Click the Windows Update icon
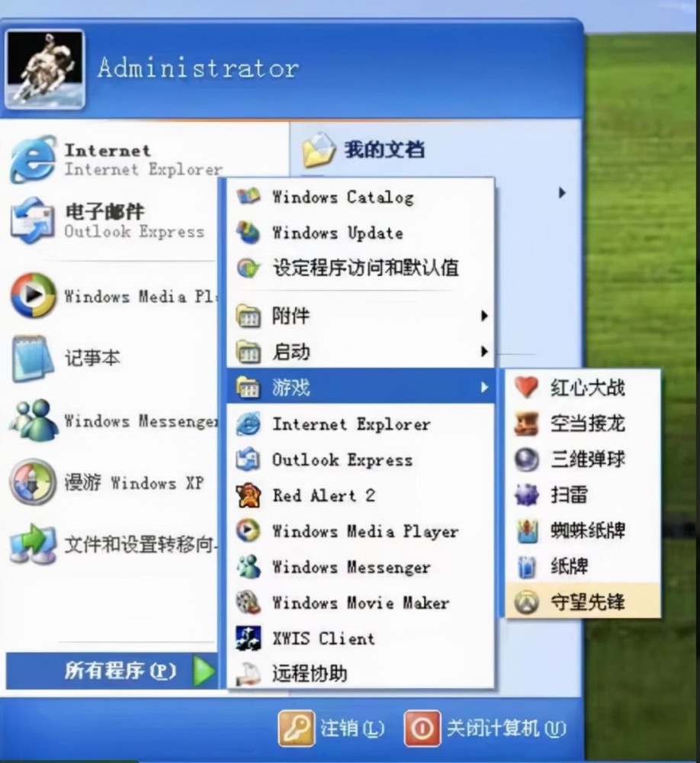The height and width of the screenshot is (763, 700). point(248,232)
